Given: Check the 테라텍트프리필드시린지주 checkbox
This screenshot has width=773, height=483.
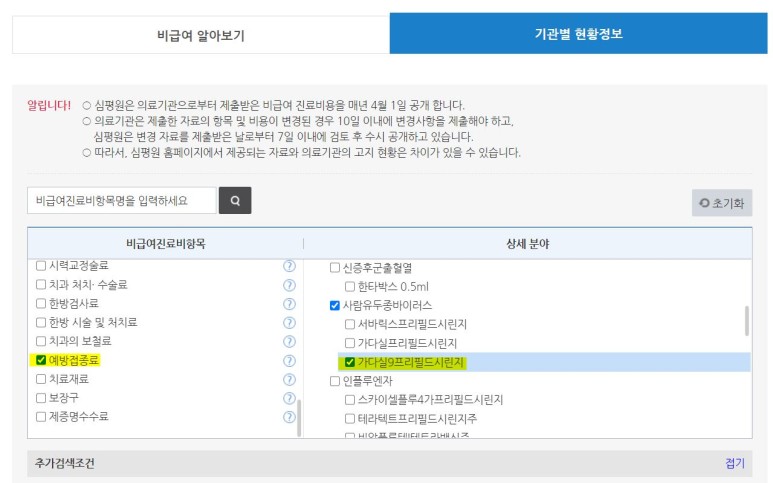Looking at the screenshot, I should coord(350,419).
